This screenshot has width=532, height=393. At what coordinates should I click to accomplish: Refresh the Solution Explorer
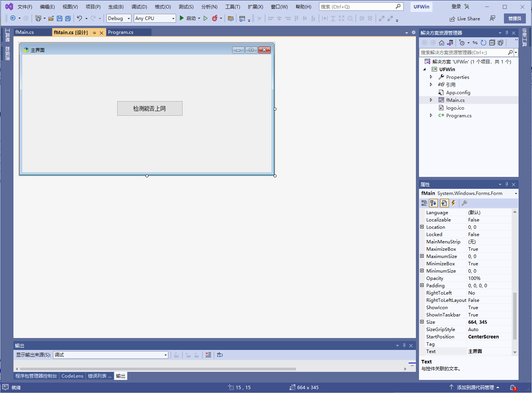click(x=484, y=43)
